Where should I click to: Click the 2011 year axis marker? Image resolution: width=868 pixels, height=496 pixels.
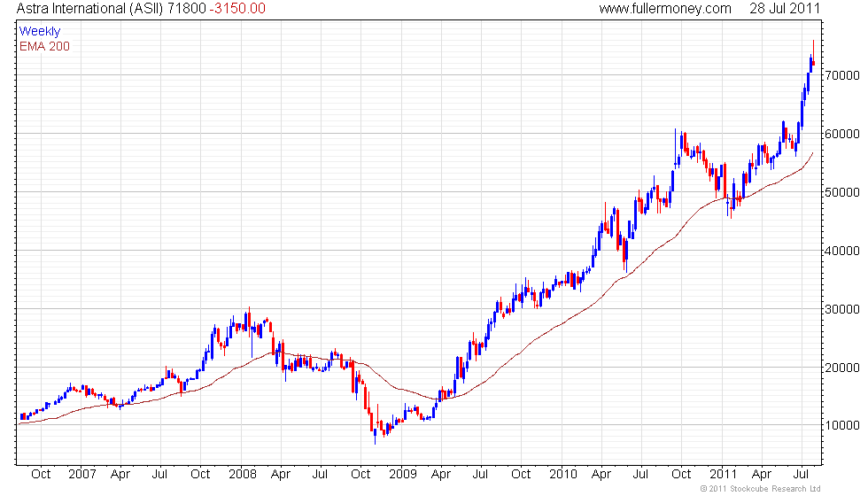point(723,475)
